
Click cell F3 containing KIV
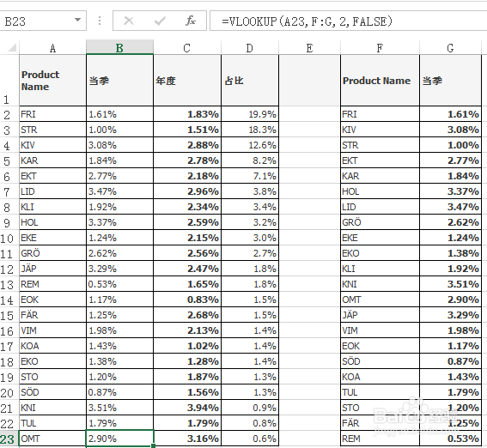pyautogui.click(x=380, y=130)
